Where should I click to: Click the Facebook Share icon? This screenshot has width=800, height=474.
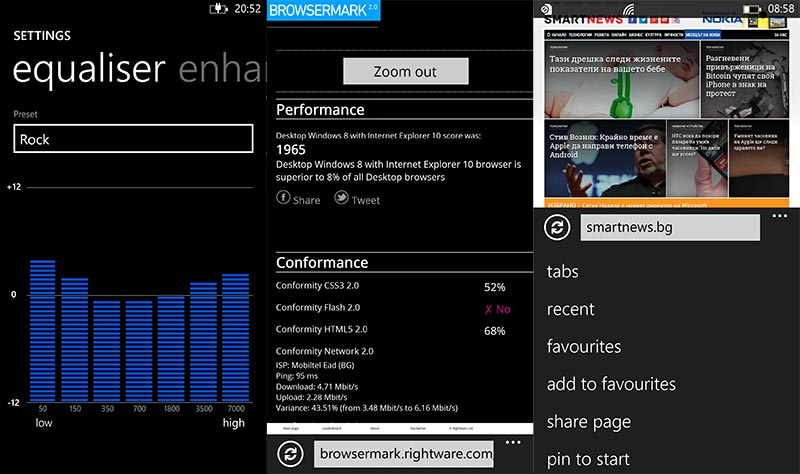284,199
